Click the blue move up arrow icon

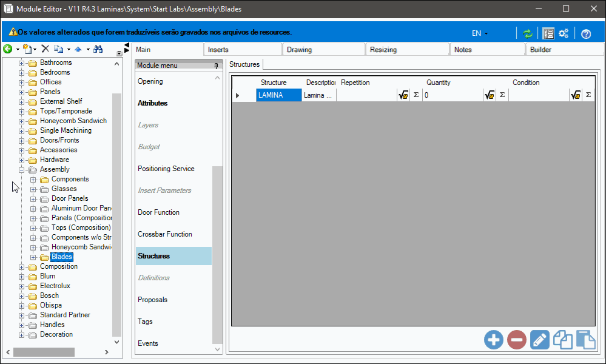tap(78, 49)
